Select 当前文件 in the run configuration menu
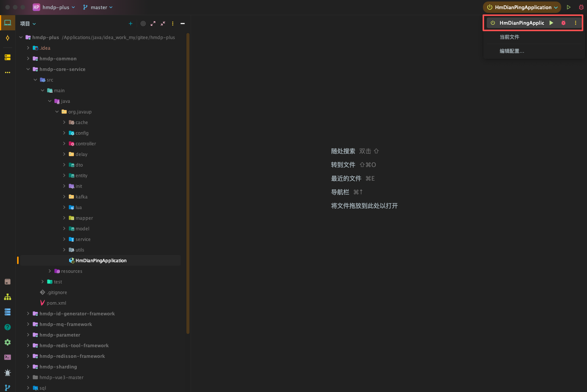The height and width of the screenshot is (392, 587). (x=509, y=37)
